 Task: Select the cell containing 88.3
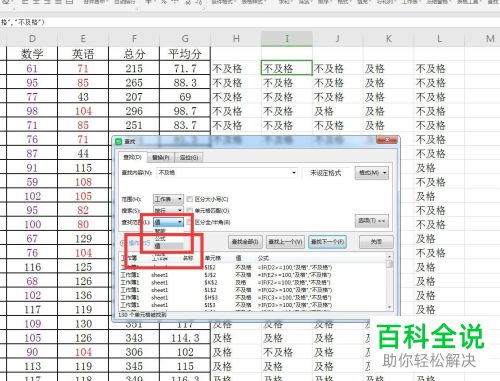(185, 83)
